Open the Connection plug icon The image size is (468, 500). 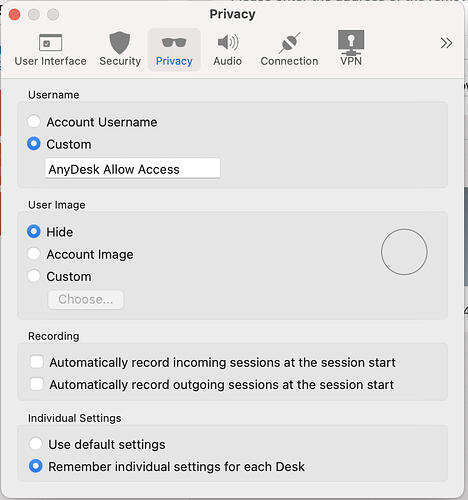(x=289, y=43)
